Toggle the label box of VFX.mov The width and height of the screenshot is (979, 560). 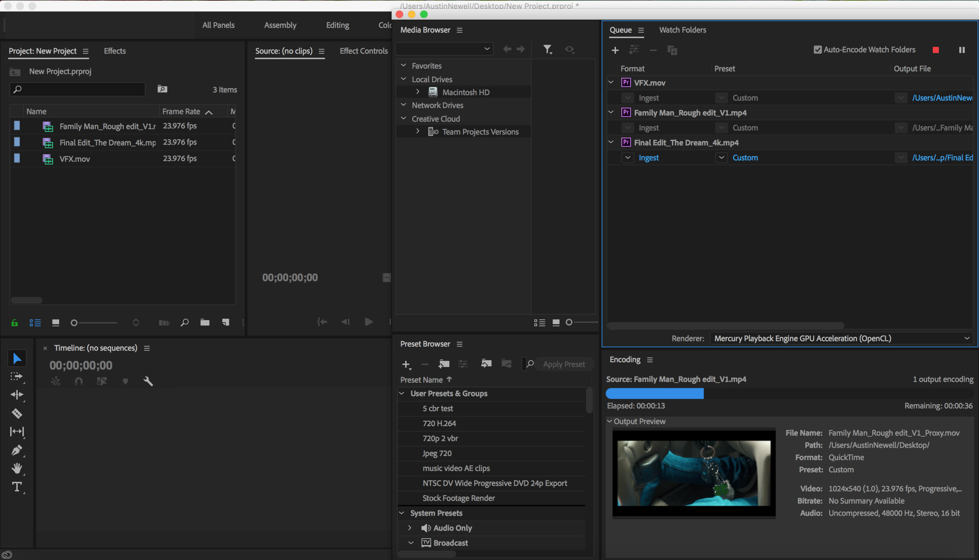[17, 158]
